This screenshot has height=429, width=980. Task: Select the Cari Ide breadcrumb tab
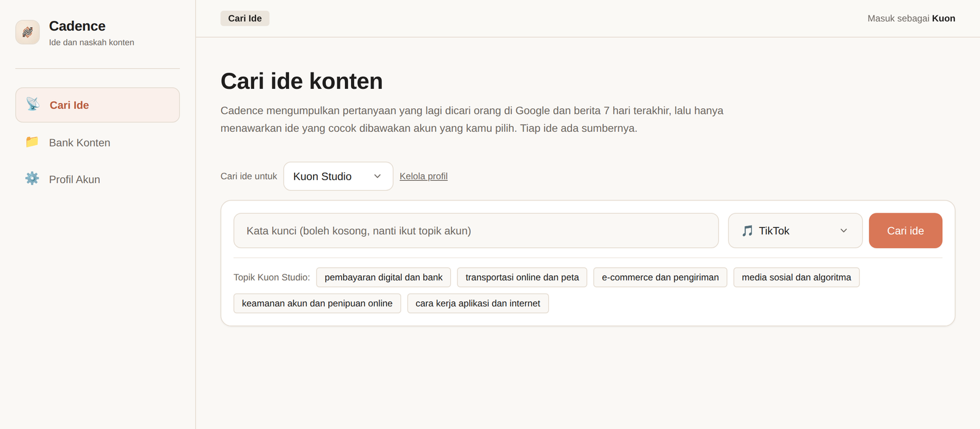tap(245, 18)
